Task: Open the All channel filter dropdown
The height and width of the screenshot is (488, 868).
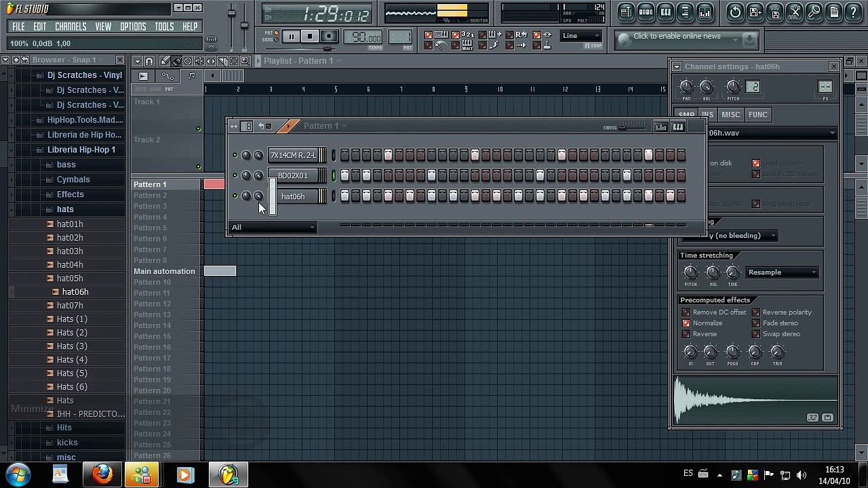Action: tap(273, 227)
